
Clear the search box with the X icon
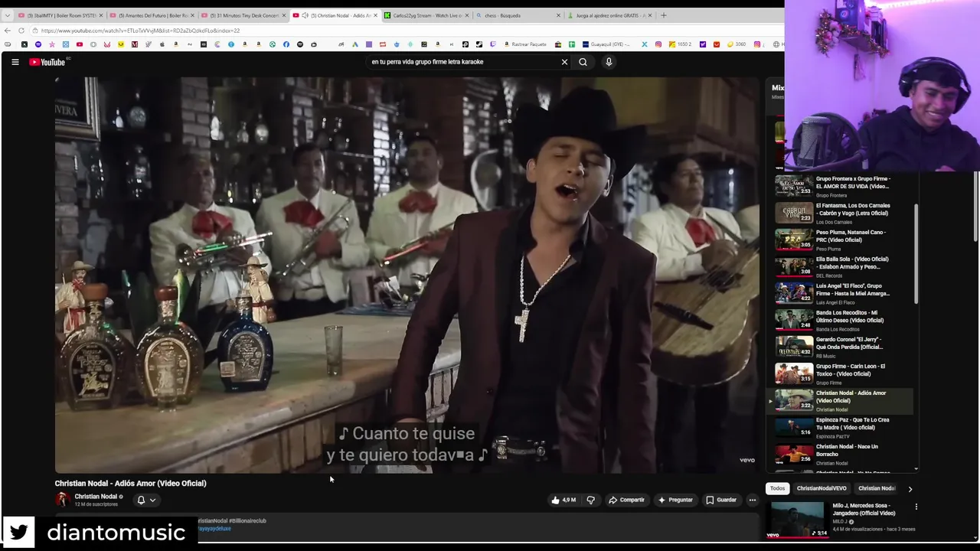pos(564,62)
